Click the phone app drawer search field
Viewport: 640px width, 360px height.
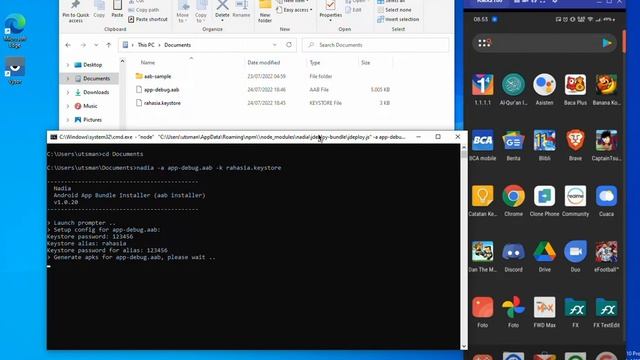pos(544,43)
